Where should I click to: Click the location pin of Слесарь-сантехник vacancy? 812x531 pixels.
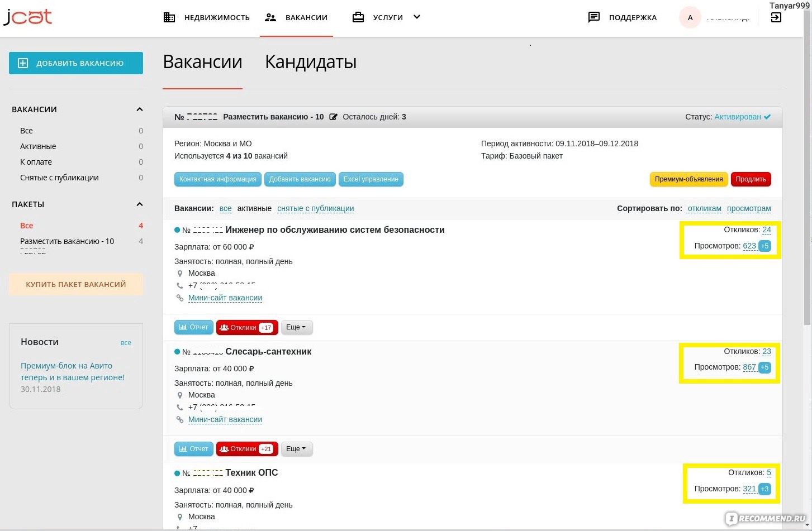(180, 395)
